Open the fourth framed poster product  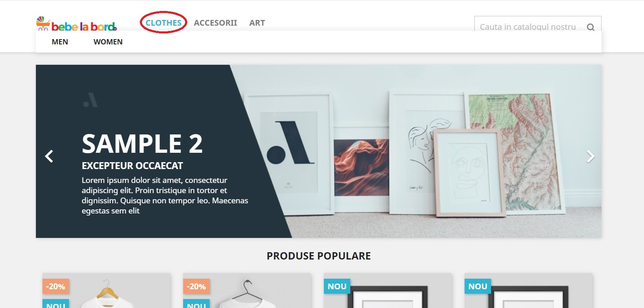[x=529, y=290]
